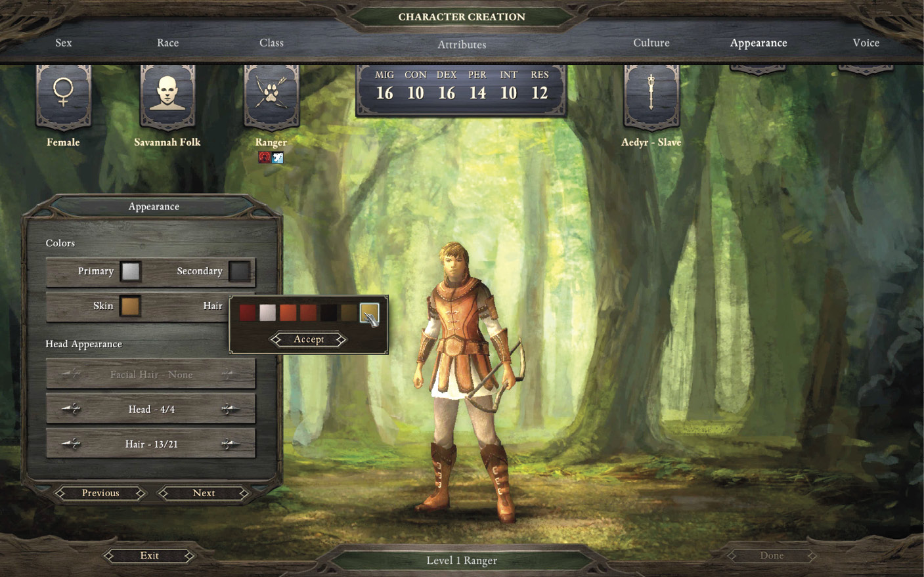Click the MIG attribute label

pos(385,75)
